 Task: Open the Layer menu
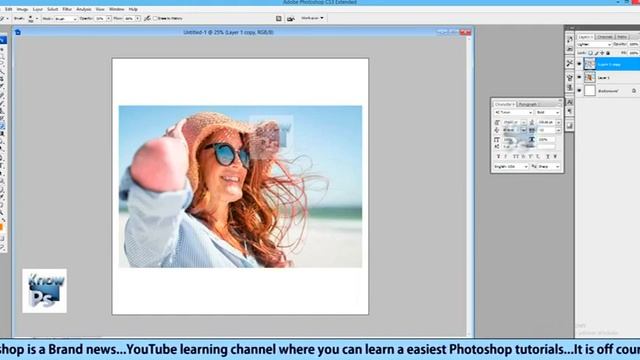click(38, 9)
